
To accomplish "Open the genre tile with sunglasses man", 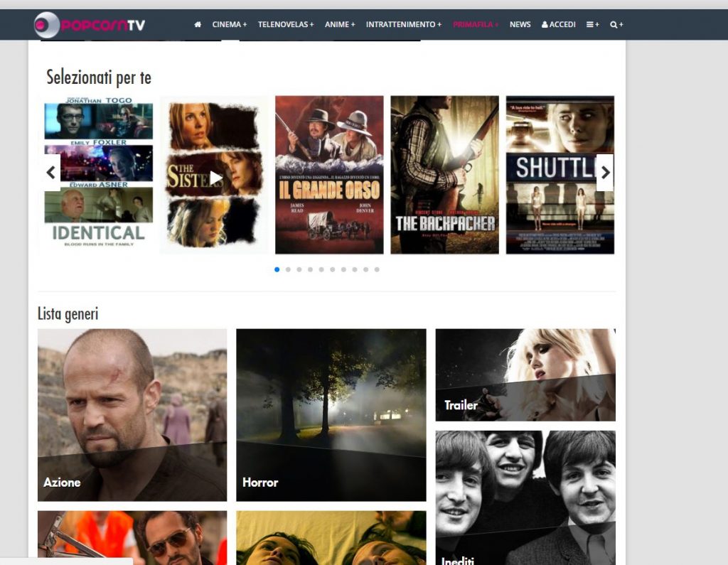I will 132,537.
